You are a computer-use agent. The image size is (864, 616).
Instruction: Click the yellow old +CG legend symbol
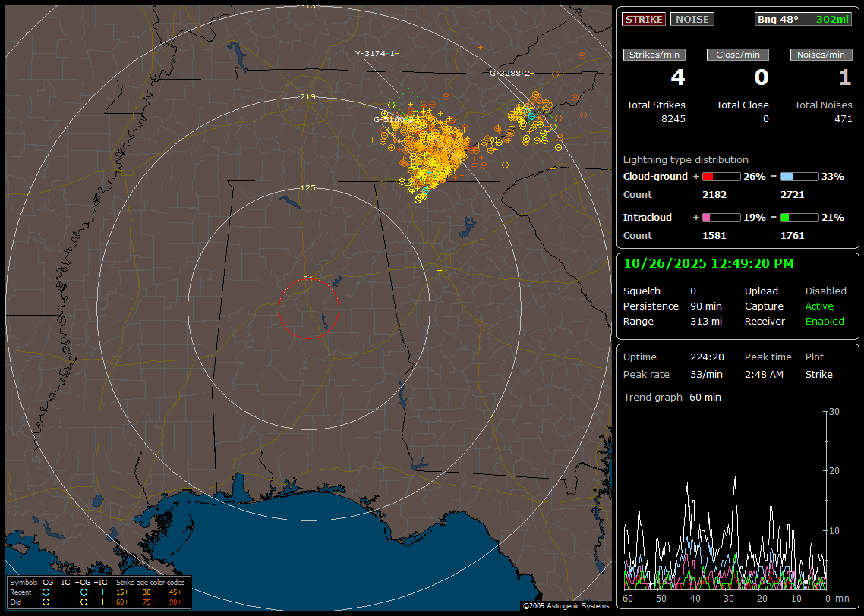(84, 602)
